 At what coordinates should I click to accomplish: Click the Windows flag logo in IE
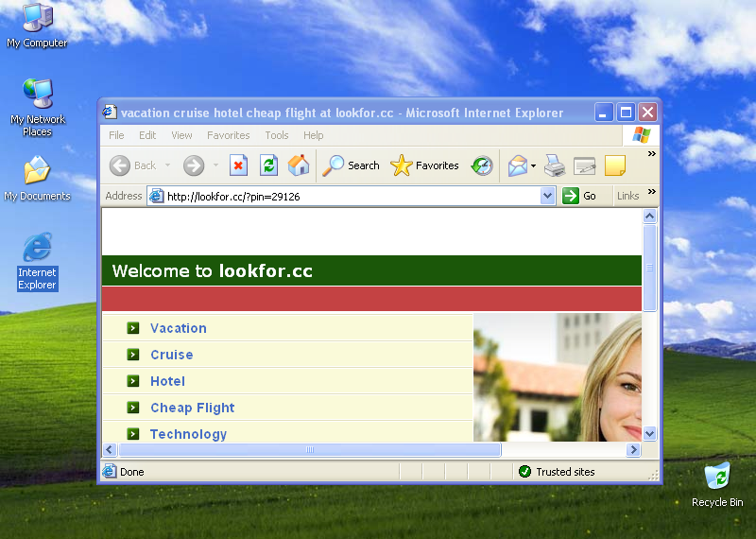point(642,135)
